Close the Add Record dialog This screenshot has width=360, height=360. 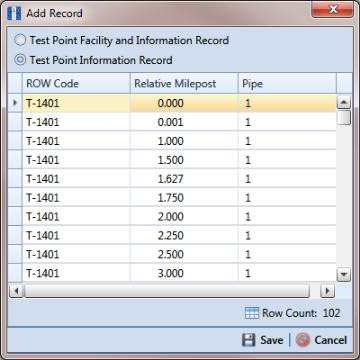click(x=332, y=10)
